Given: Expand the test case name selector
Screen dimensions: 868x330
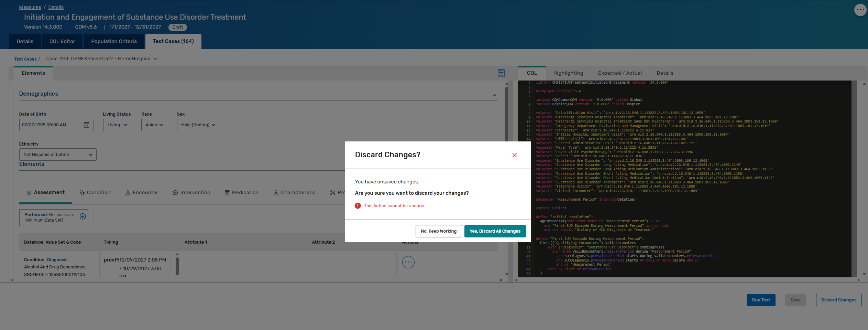Looking at the screenshot, I should (x=155, y=59).
